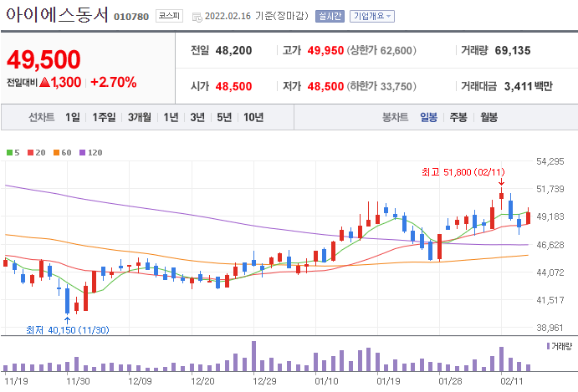This screenshot has height=392, width=578.
Task: Click the 49,183 y-axis label
Action: [550, 216]
